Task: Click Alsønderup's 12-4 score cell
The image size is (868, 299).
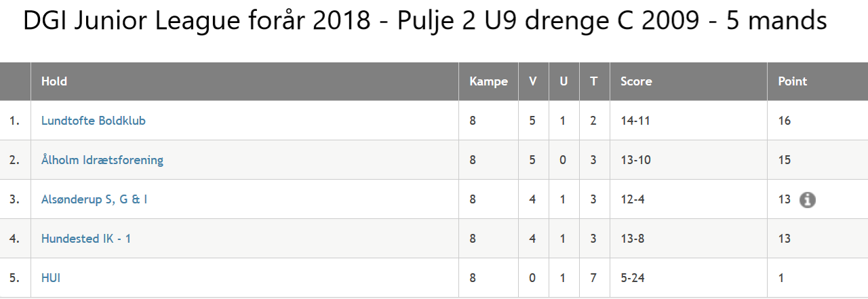Action: pos(633,199)
